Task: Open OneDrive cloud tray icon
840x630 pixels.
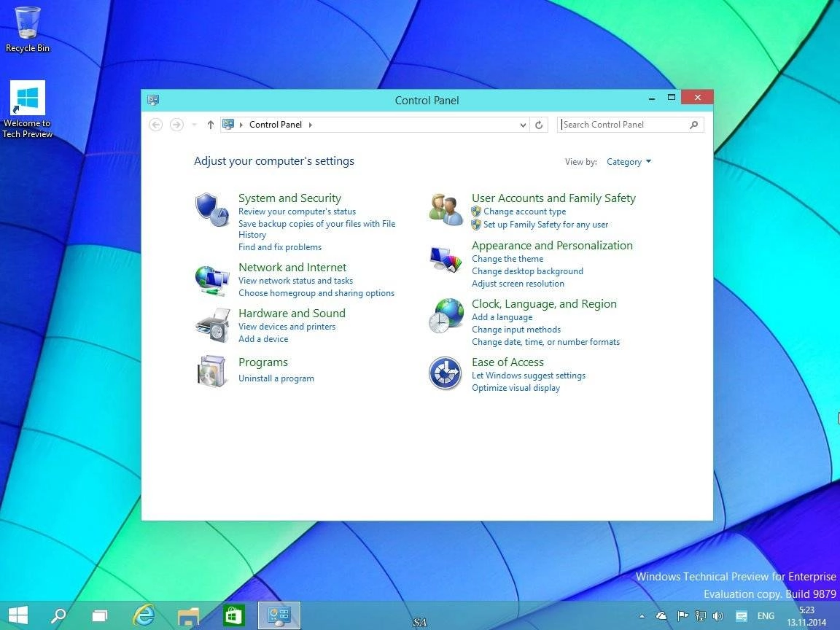Action: pyautogui.click(x=661, y=616)
